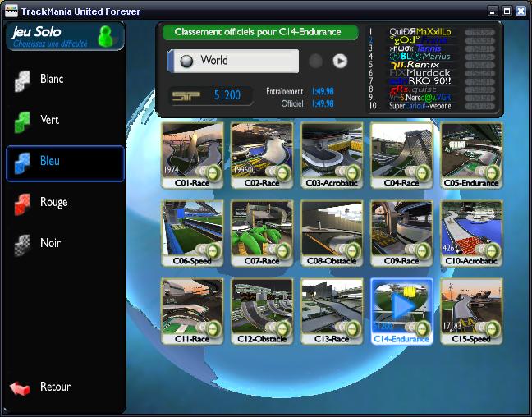Pick the C15-Speed track thumbnail
Viewport: 532px width, 417px height.
coord(471,311)
